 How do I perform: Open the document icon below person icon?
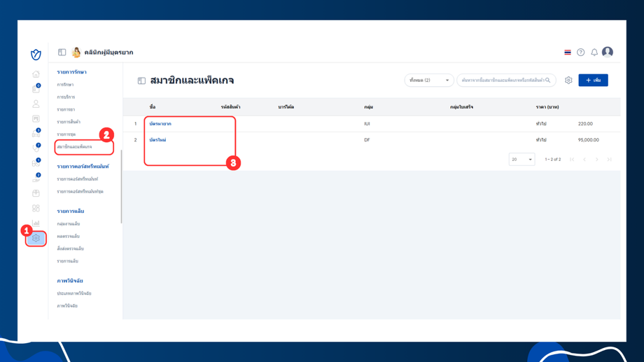[x=36, y=119]
